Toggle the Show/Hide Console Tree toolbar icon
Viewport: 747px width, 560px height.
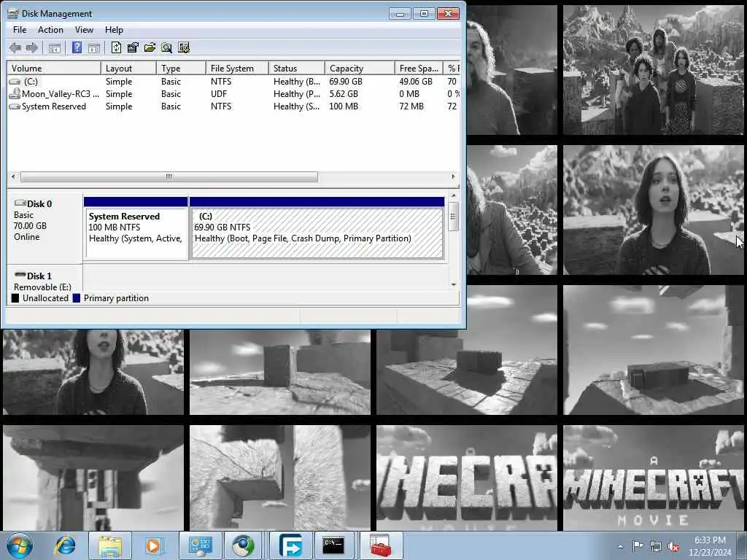[x=54, y=47]
